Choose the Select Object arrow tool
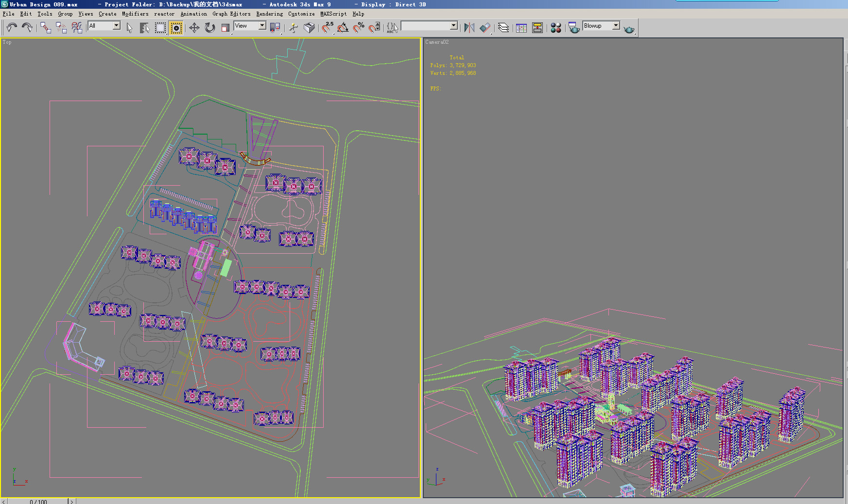848x504 pixels. click(x=129, y=28)
